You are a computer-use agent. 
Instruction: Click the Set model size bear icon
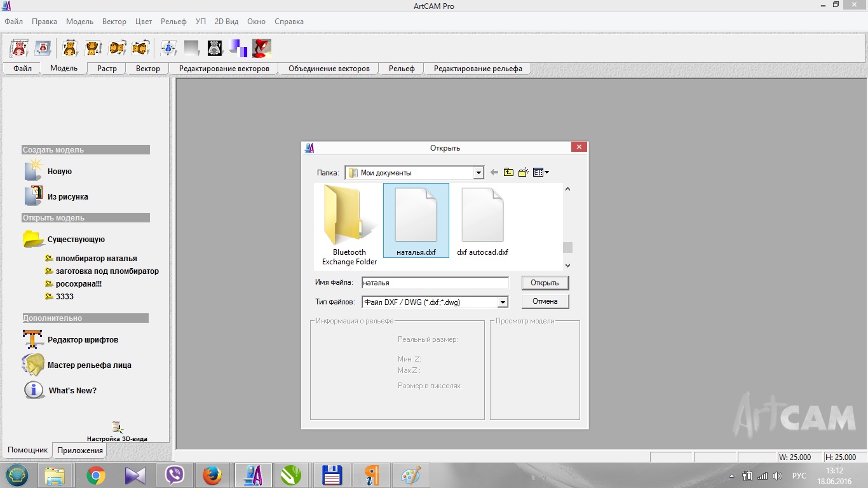tap(20, 48)
